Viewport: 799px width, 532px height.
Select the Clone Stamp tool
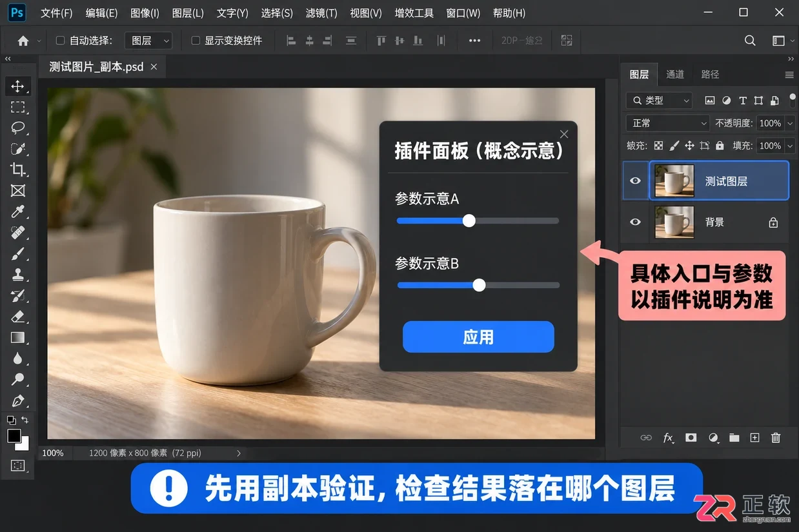[x=17, y=275]
